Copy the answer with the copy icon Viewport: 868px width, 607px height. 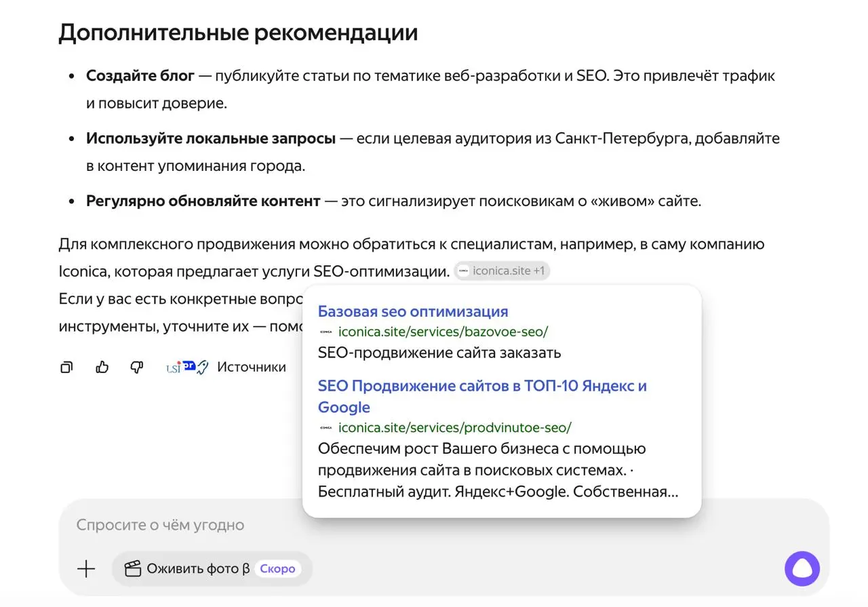click(x=66, y=368)
